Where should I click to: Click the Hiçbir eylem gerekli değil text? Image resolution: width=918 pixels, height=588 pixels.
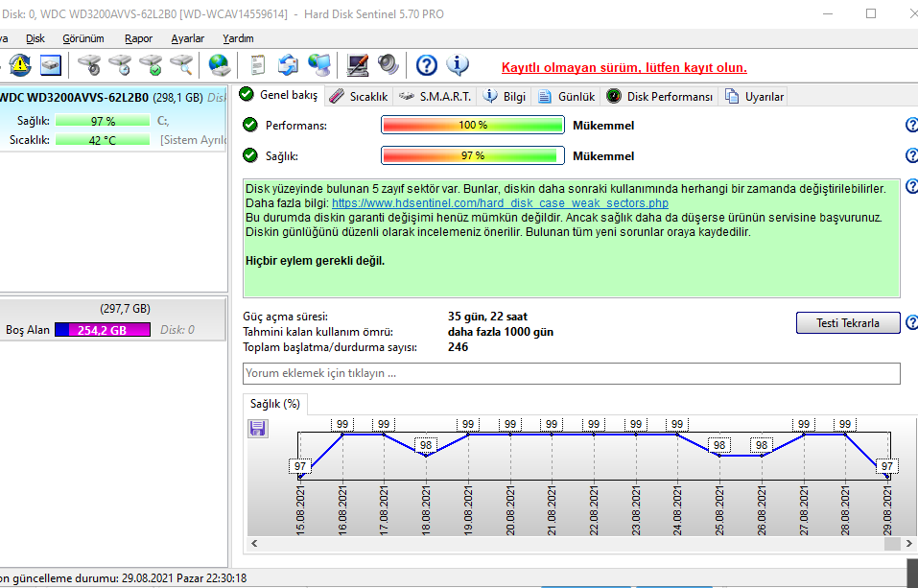[315, 261]
